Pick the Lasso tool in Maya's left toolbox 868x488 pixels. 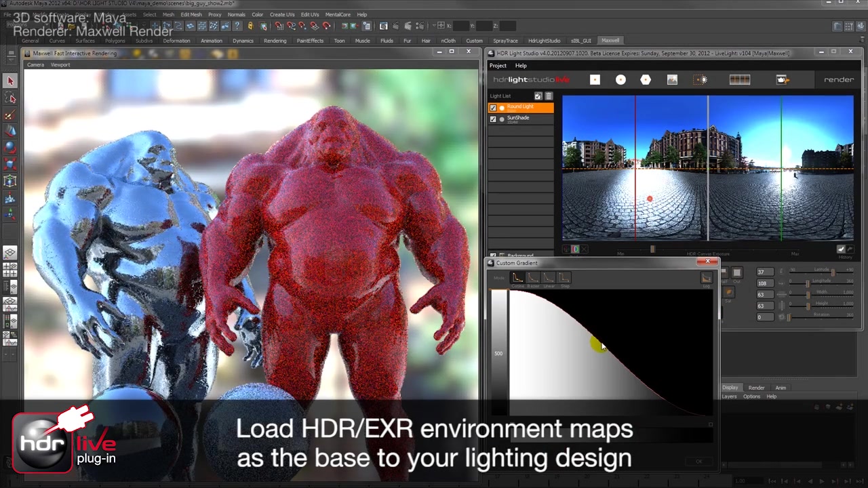coord(10,98)
